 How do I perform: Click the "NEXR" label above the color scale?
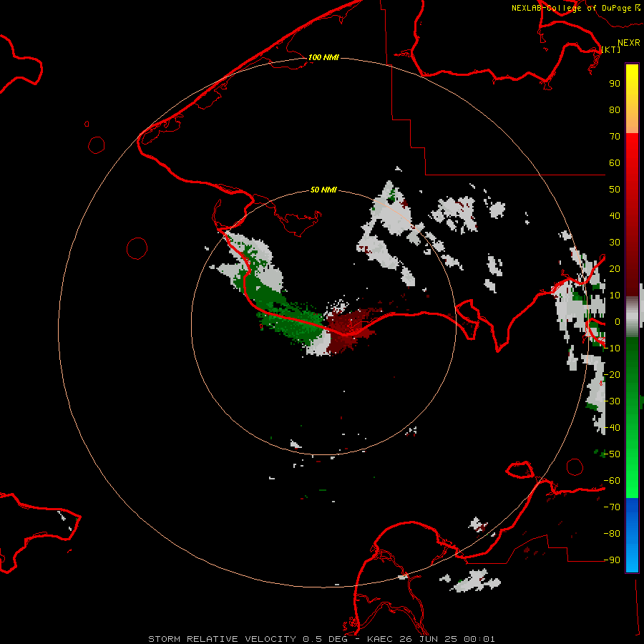[x=628, y=43]
